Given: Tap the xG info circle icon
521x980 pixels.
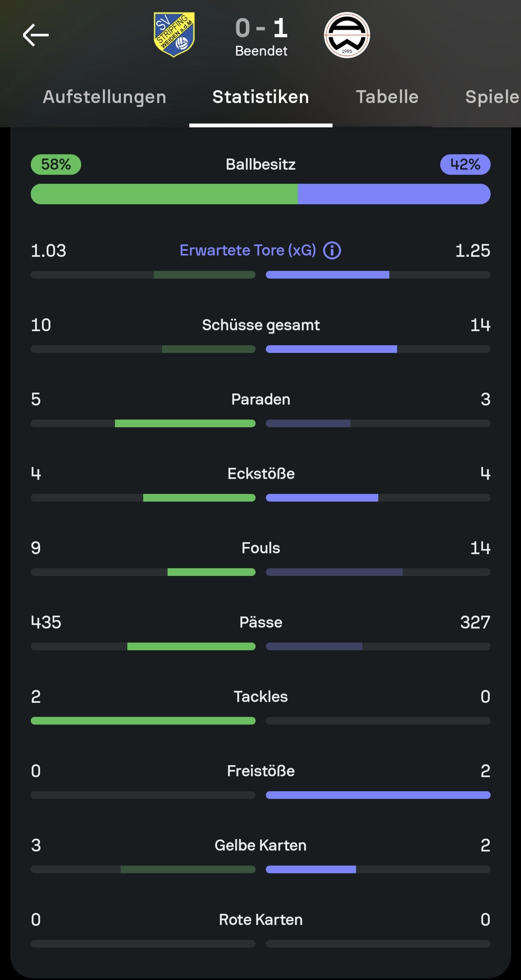Looking at the screenshot, I should 332,250.
